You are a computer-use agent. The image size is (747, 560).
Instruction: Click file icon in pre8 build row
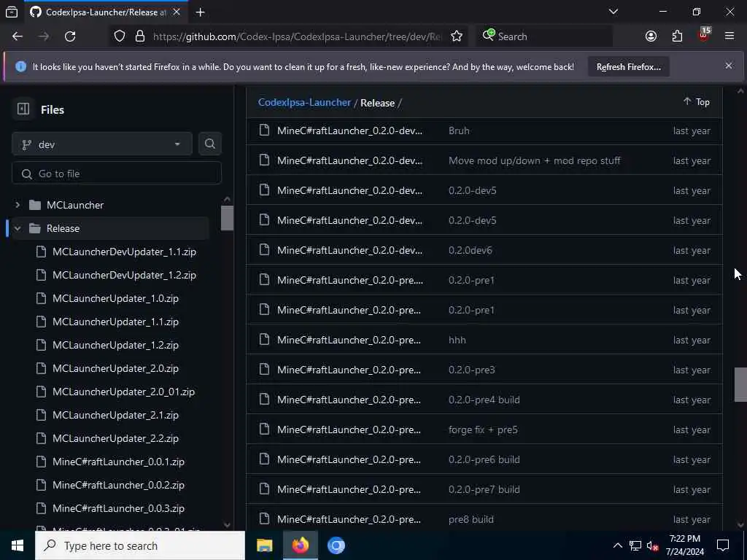264,518
